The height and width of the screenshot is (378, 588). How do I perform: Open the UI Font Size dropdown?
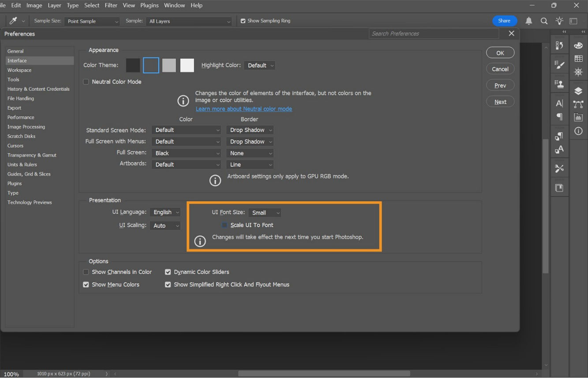point(265,212)
